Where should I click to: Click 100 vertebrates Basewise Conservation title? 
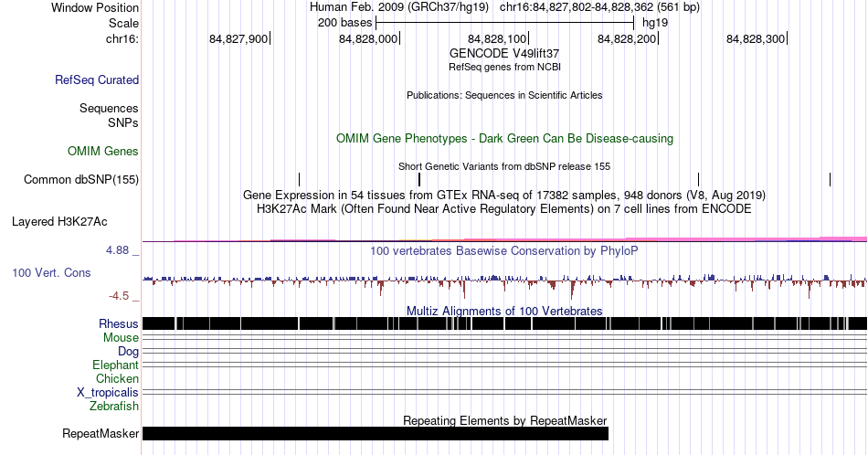[504, 250]
